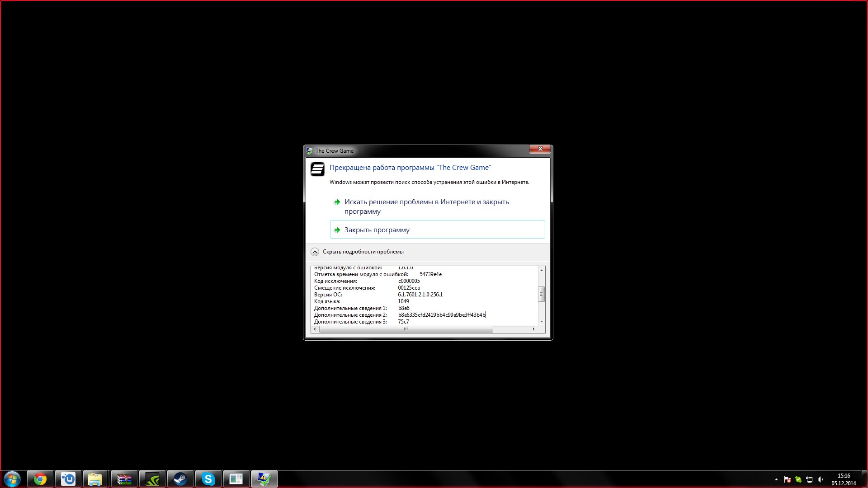Viewport: 868px width, 488px height.
Task: Click horizontal scrollbar thumb in details box
Action: (406, 329)
